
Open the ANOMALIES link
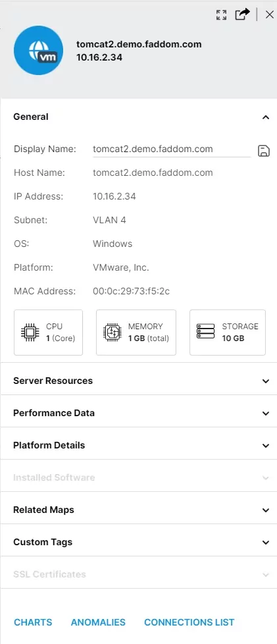(98, 622)
